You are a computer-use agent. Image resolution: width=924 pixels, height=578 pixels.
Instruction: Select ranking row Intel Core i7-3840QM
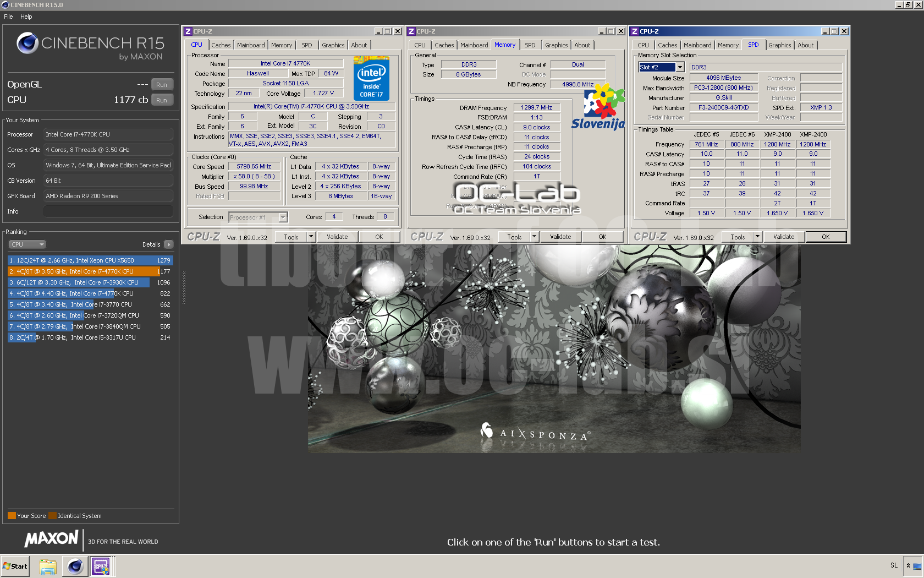click(90, 326)
